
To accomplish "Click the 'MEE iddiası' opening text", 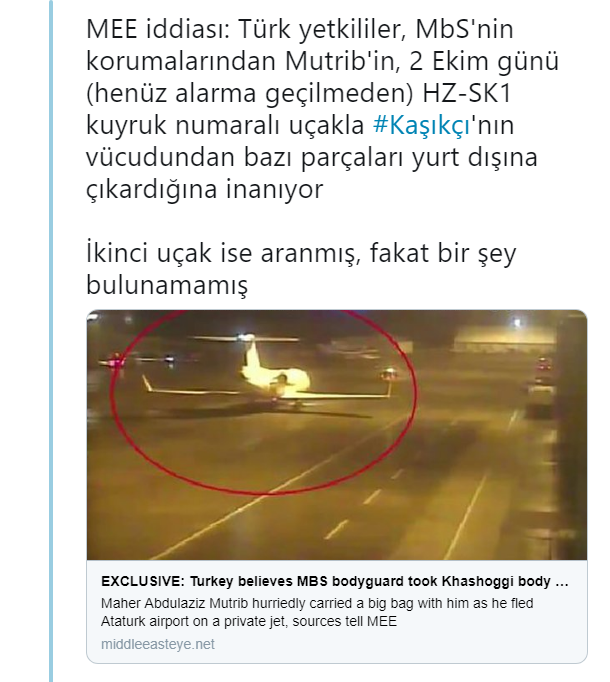I will point(158,29).
